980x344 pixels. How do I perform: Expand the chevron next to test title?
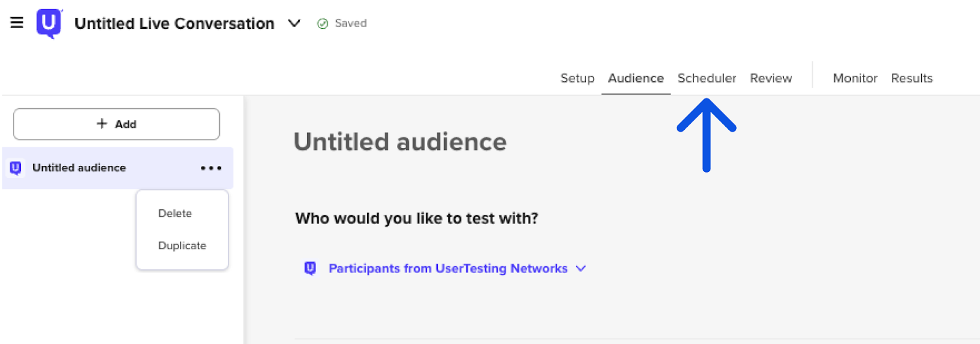(294, 23)
